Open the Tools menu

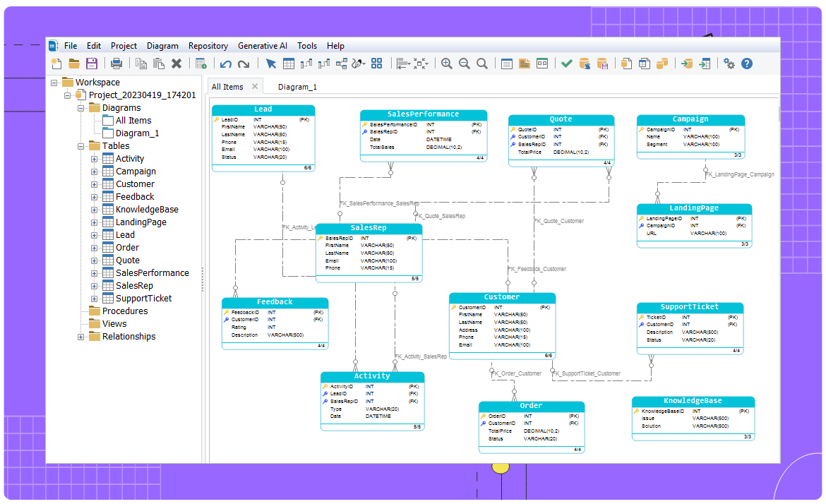(307, 46)
